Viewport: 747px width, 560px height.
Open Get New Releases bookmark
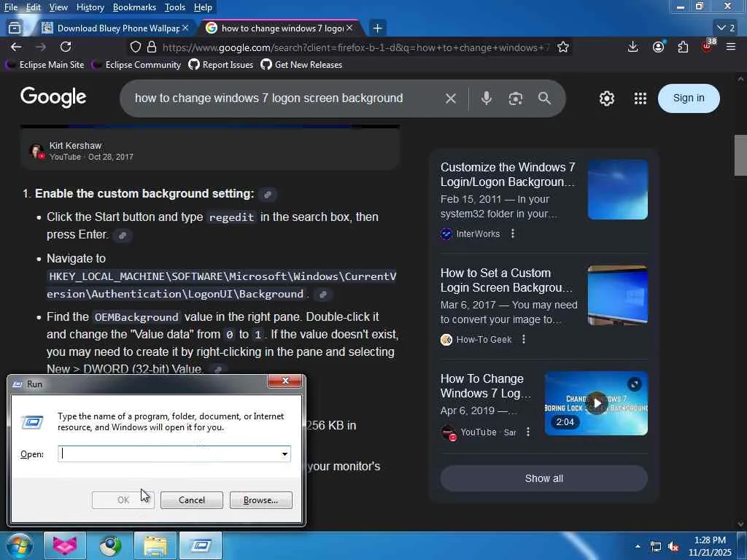pos(301,65)
